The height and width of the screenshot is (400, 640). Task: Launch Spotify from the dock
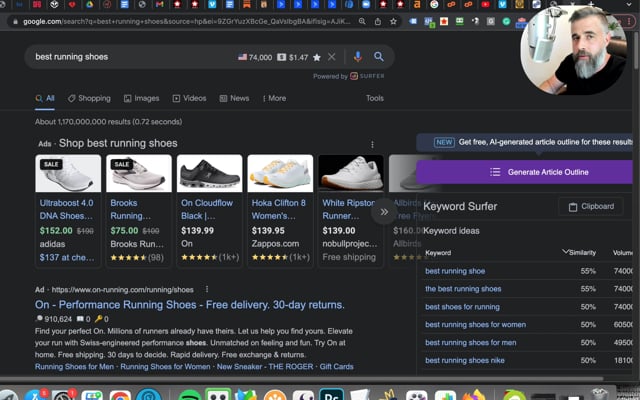[190, 395]
